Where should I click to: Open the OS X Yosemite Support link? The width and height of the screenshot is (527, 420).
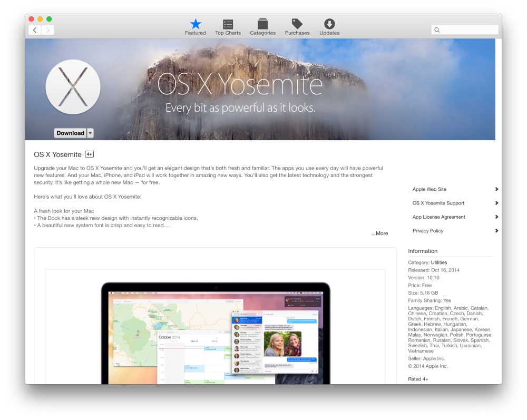tap(438, 203)
